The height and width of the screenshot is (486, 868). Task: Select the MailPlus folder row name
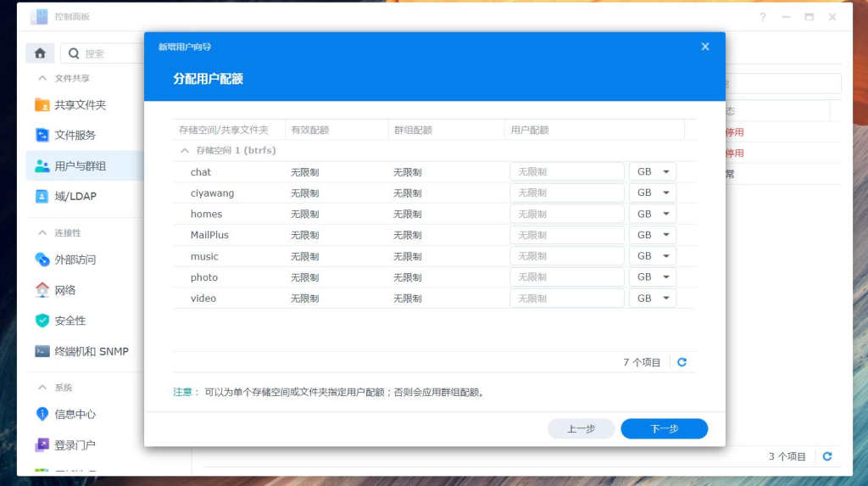tap(209, 235)
